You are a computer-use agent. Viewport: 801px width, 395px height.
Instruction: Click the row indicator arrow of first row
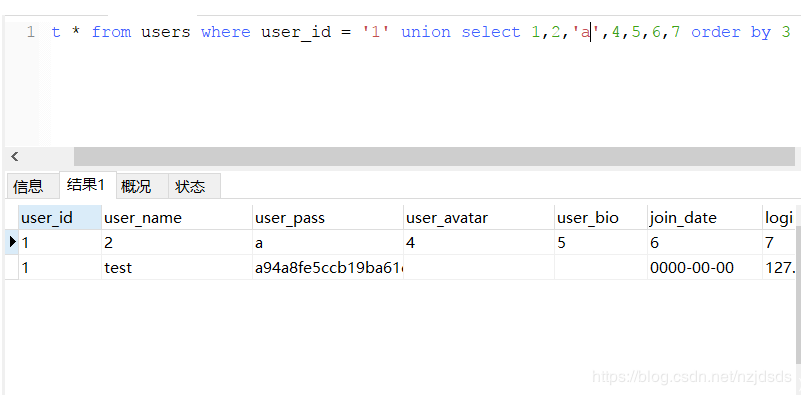12,242
